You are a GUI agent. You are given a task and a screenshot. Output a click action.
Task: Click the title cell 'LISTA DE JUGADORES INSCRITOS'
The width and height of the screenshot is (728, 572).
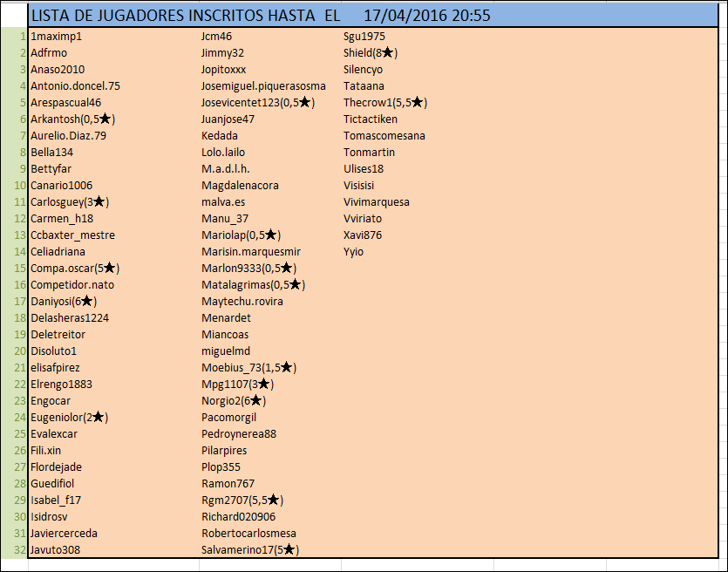(x=181, y=16)
